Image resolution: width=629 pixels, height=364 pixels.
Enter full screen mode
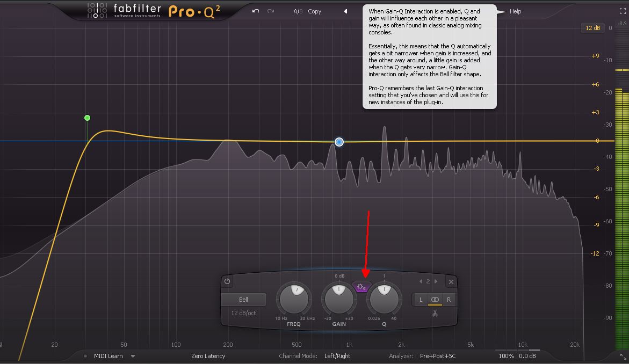tap(622, 11)
